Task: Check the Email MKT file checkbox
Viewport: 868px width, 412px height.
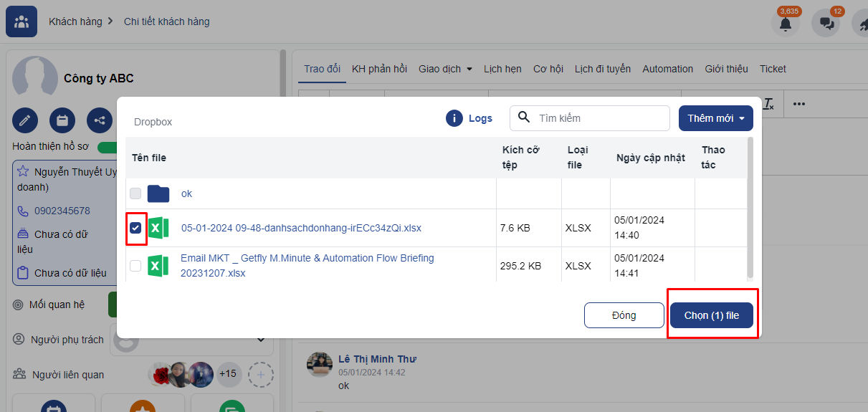Action: (135, 266)
